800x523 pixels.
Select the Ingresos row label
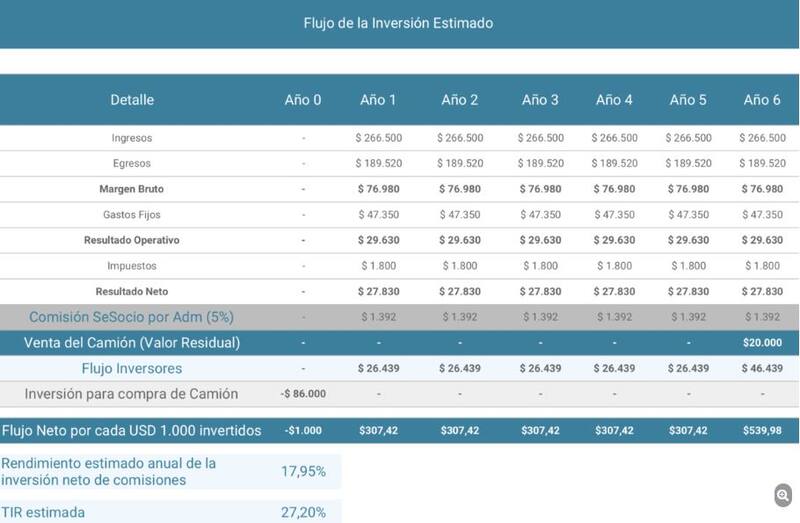(132, 138)
